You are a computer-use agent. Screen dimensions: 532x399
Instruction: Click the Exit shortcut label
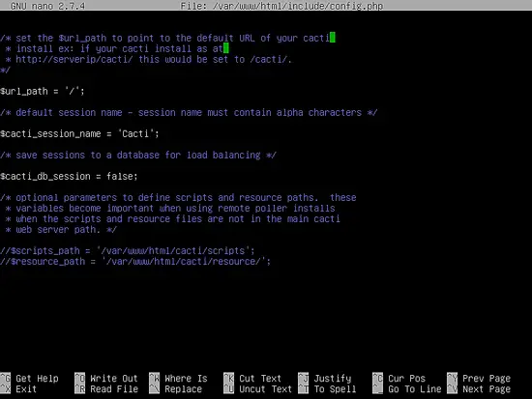coord(26,388)
